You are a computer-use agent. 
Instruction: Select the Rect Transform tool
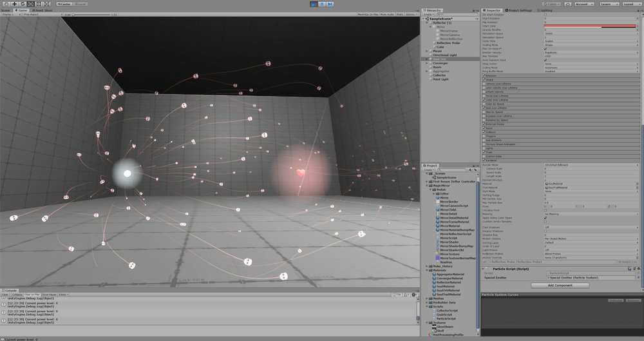pos(37,4)
